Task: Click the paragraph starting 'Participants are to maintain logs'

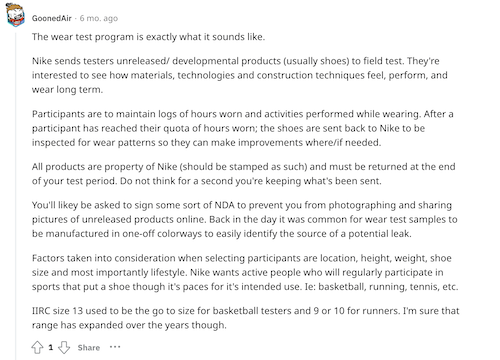Action: point(243,128)
